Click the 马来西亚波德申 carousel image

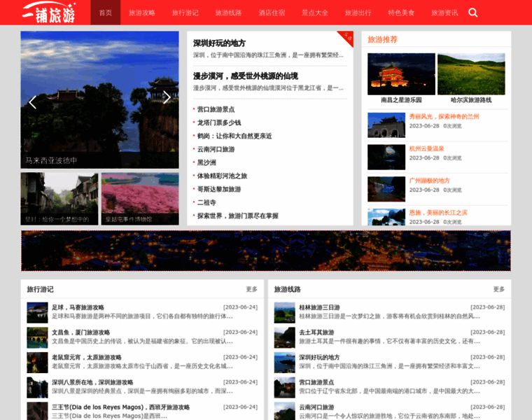click(x=99, y=99)
